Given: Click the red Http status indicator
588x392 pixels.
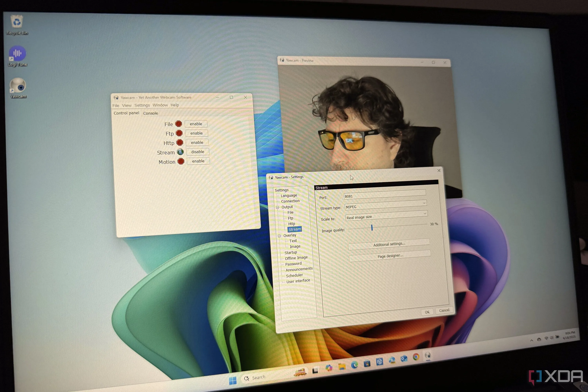Looking at the screenshot, I should point(180,142).
